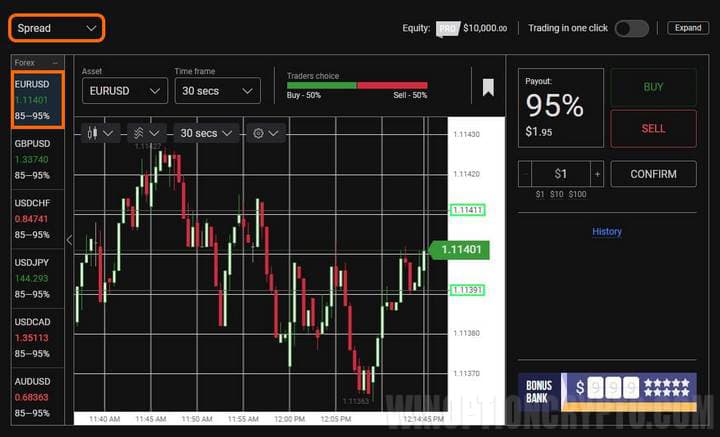The width and height of the screenshot is (720, 437).
Task: Open the Spread dropdown menu
Action: (x=57, y=29)
